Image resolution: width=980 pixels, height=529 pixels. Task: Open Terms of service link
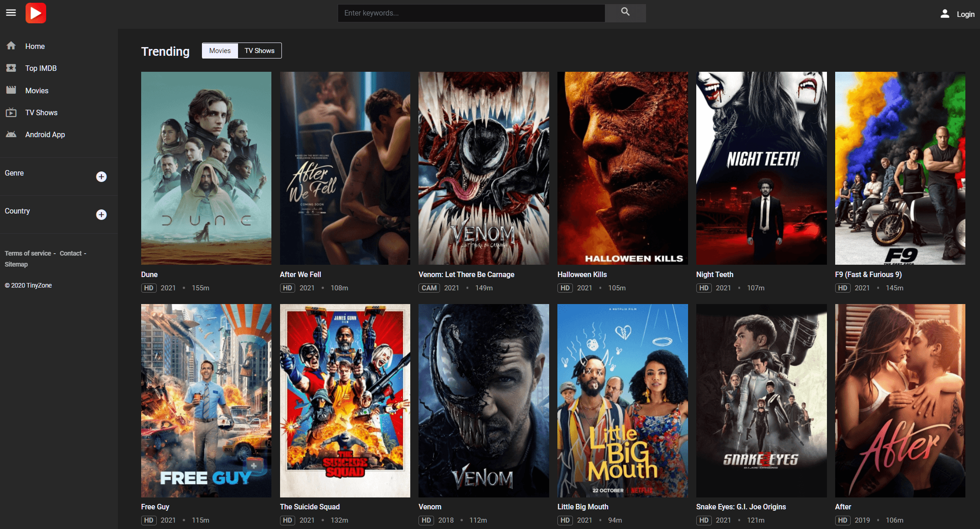(x=28, y=253)
